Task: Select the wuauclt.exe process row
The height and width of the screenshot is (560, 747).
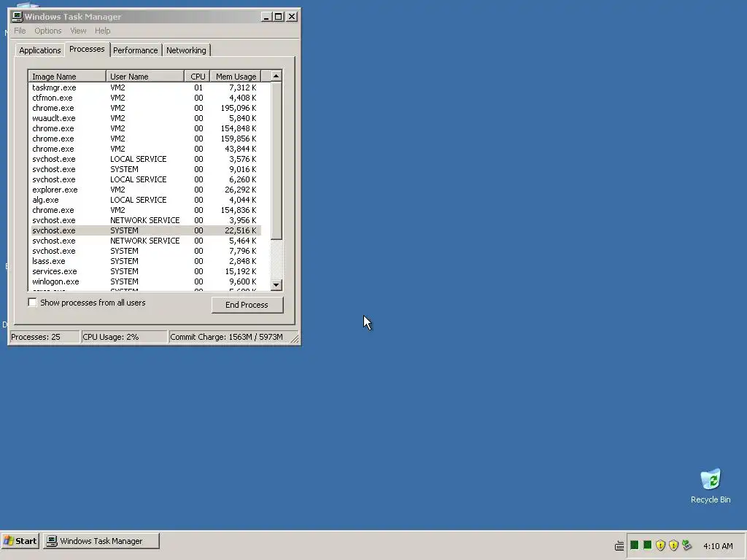Action: point(146,118)
